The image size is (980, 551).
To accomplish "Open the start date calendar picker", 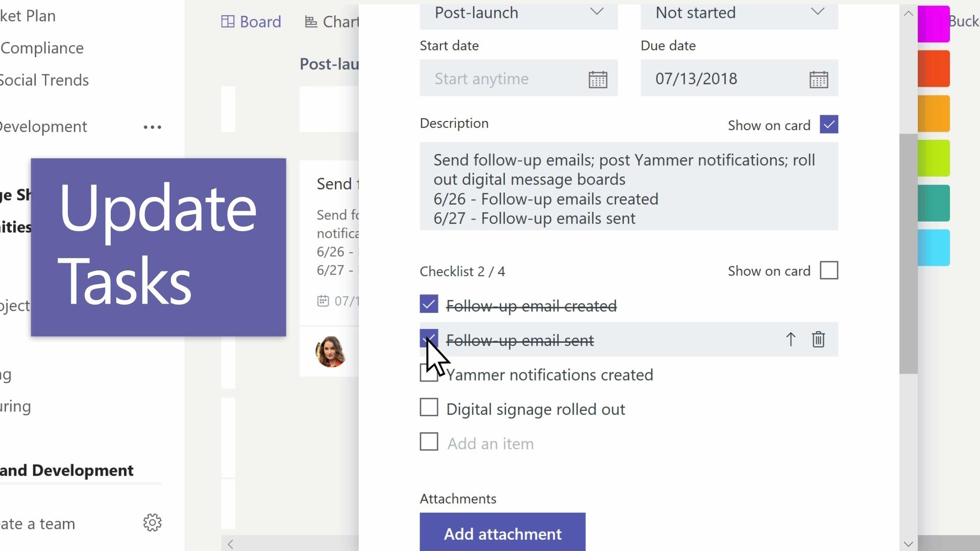I will click(598, 79).
